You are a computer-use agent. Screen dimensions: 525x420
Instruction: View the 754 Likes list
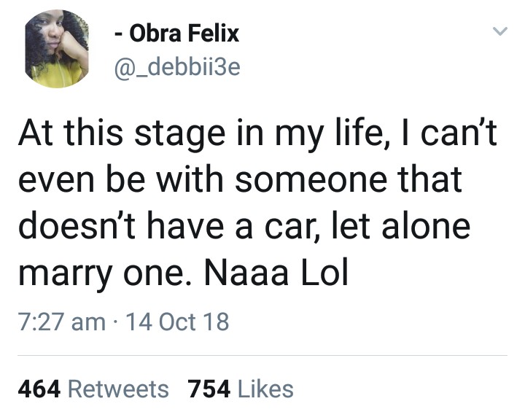pyautogui.click(x=241, y=389)
